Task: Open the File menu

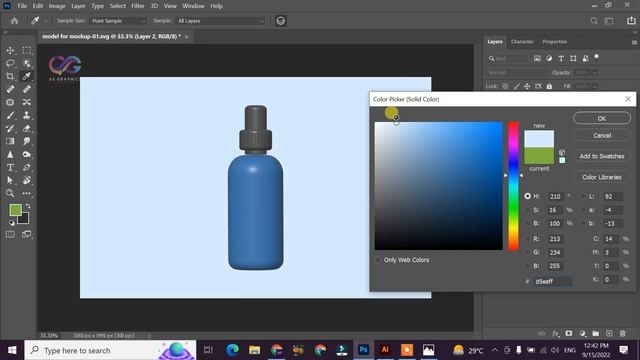Action: pos(22,6)
